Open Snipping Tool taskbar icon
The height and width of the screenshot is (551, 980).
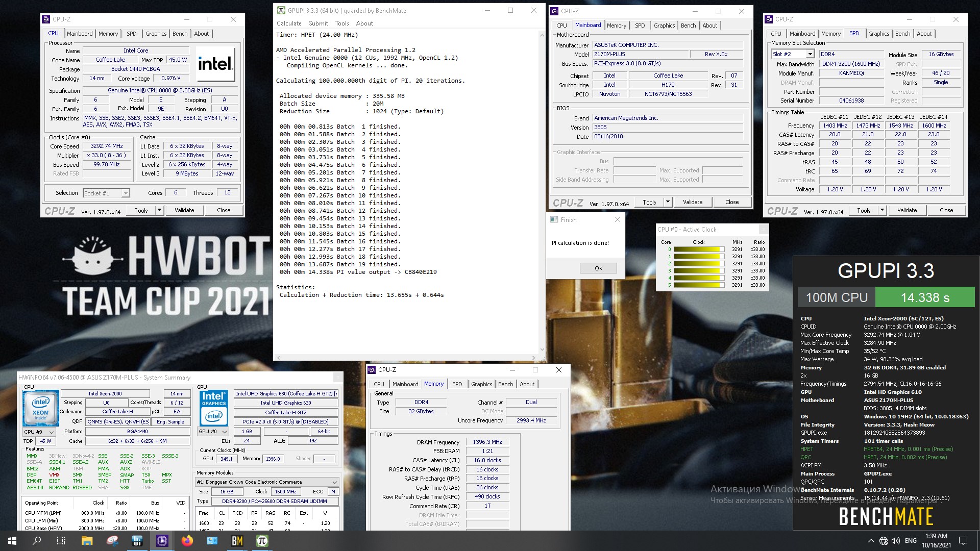coord(112,541)
